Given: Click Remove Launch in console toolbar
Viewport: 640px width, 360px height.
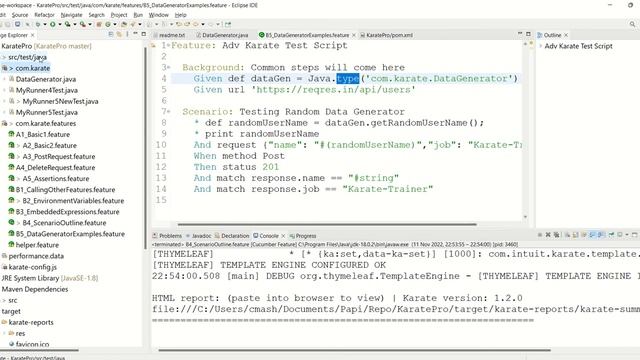Looking at the screenshot, I should click(548, 235).
